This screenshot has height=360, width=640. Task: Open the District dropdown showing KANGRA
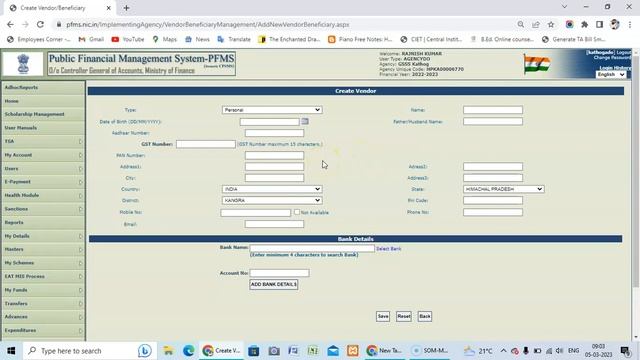coord(272,200)
